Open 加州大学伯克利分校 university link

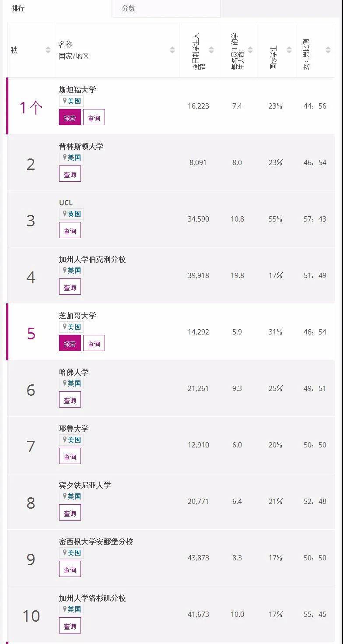(92, 259)
